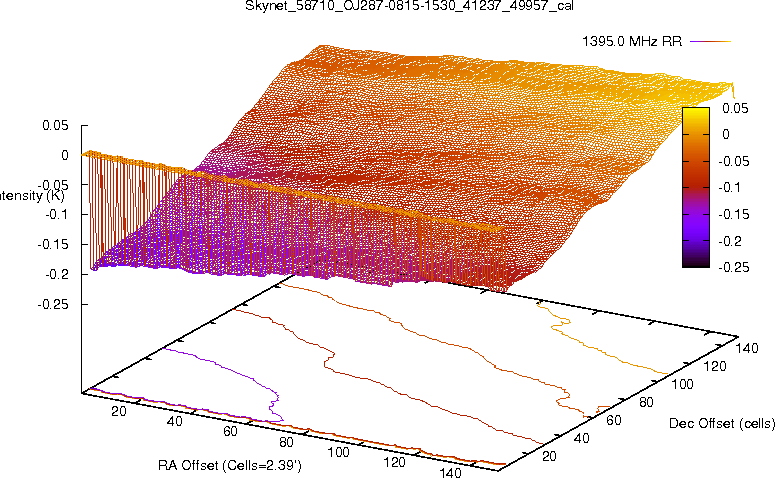Pick the -0.05 label on the color bar
Image resolution: width=775 pixels, height=478 pixels.
733,161
